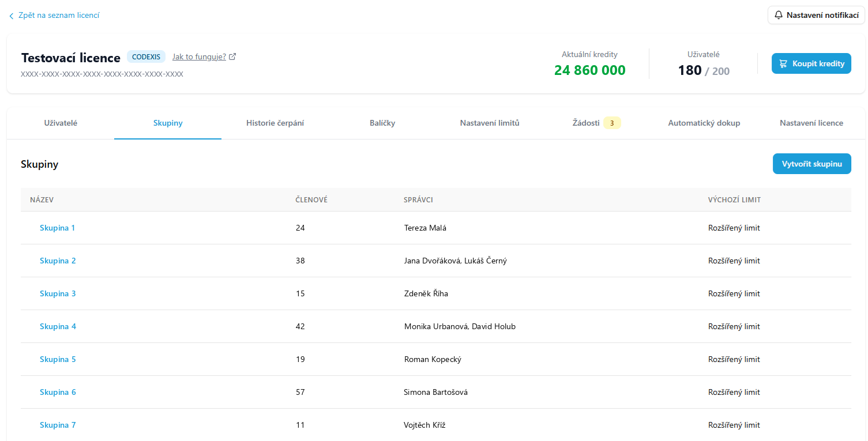Click Jana Dvořáková, Lukáš Černý cell

tap(456, 261)
